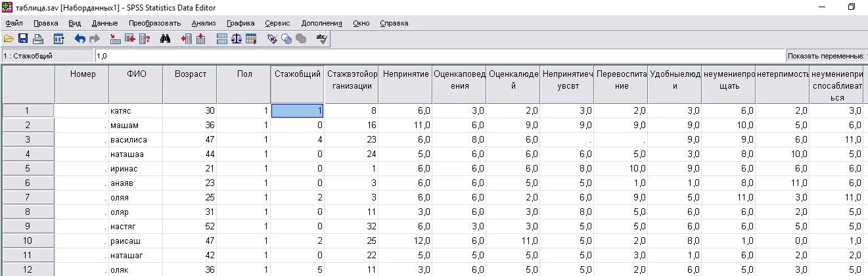
Task: Undo the last action with the blue arrow
Action: 80,39
